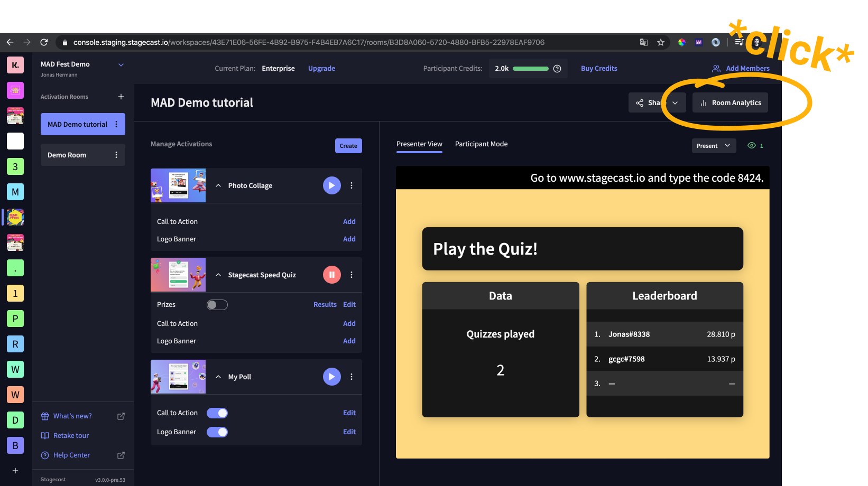Click the Create activation button
The image size is (868, 486).
348,146
